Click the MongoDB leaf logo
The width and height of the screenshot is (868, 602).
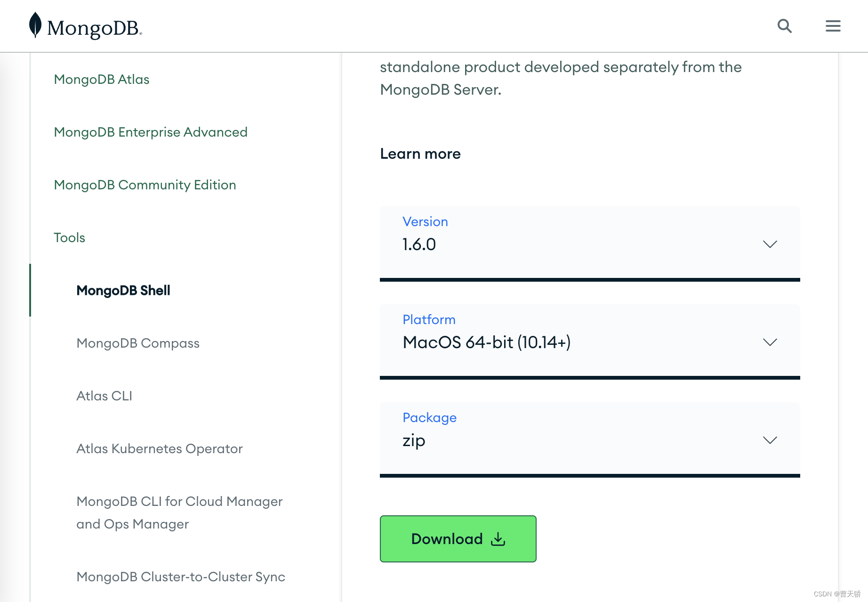pos(85,26)
